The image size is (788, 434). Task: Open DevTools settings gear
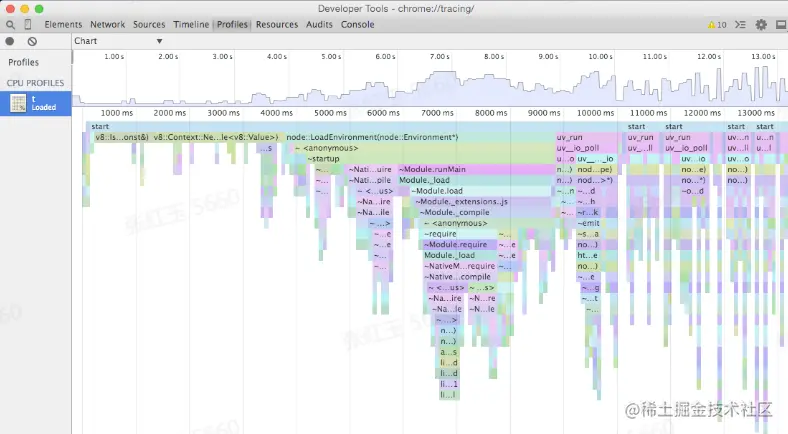pos(761,25)
